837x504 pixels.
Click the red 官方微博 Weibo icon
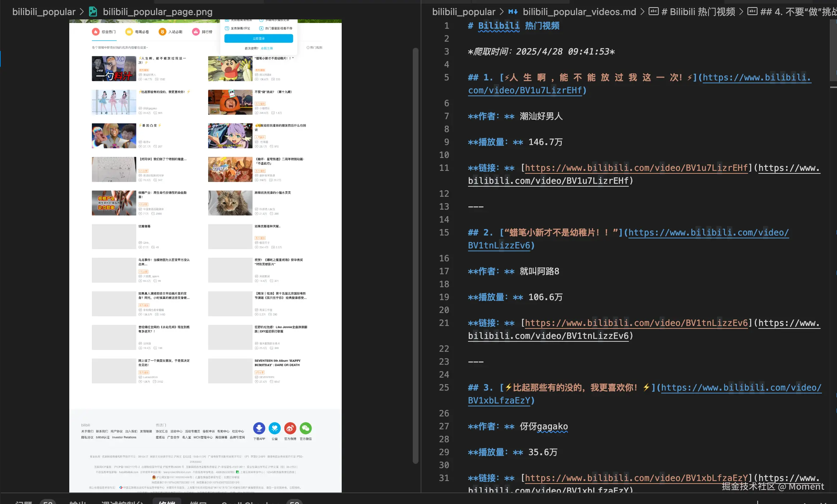pos(290,428)
